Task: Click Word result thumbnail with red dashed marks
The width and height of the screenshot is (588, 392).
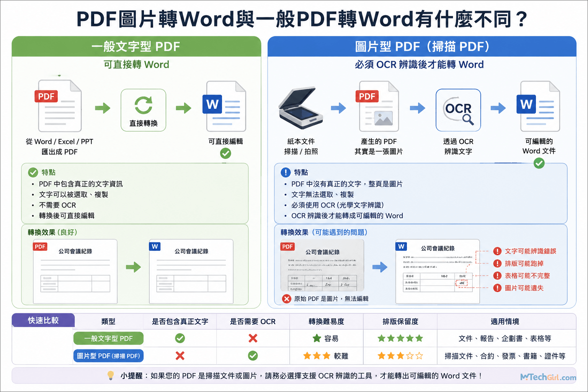Action: (438, 271)
